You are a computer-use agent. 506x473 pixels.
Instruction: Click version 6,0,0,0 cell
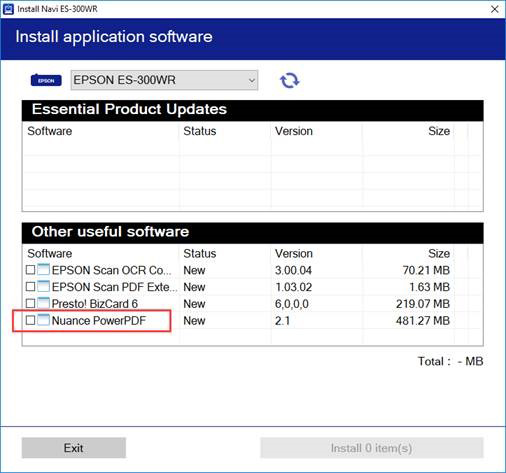click(292, 304)
